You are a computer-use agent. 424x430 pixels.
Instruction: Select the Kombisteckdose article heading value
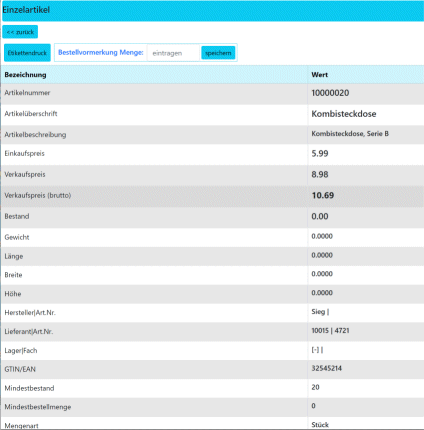(344, 114)
